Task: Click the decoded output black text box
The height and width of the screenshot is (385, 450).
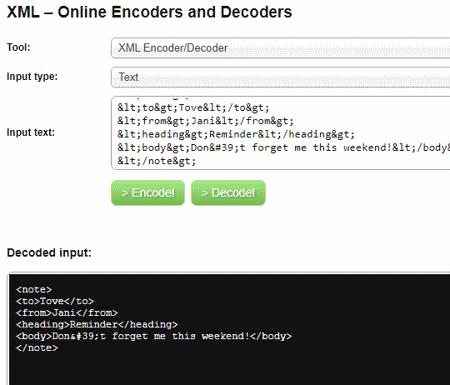Action: tap(229, 329)
